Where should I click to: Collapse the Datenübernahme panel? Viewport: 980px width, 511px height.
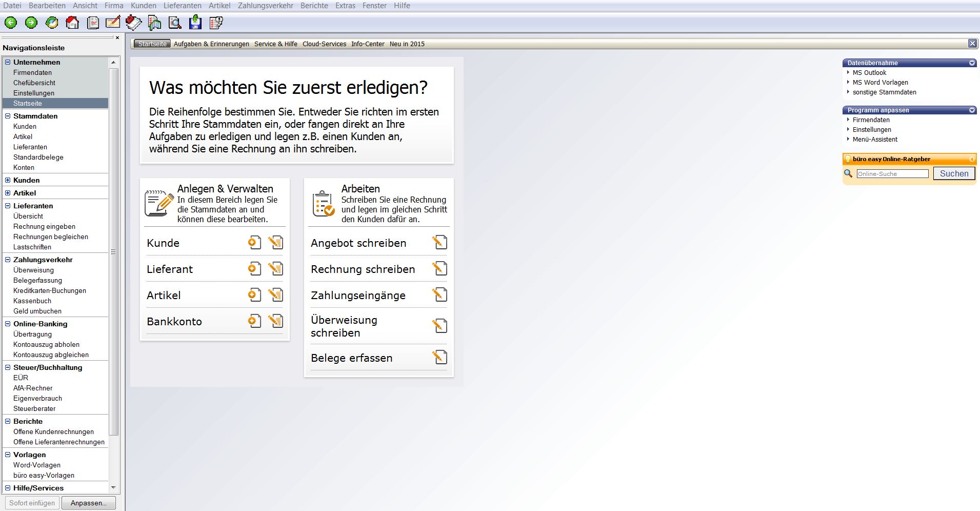click(x=972, y=63)
